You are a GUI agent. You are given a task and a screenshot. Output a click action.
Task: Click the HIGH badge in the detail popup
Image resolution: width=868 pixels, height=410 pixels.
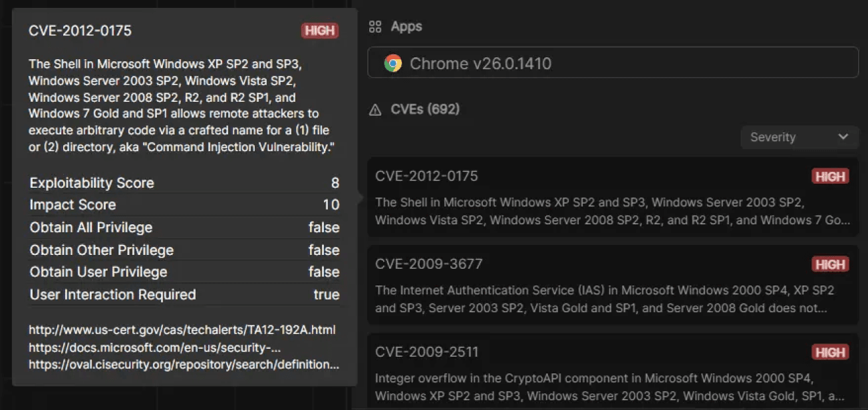click(x=320, y=31)
